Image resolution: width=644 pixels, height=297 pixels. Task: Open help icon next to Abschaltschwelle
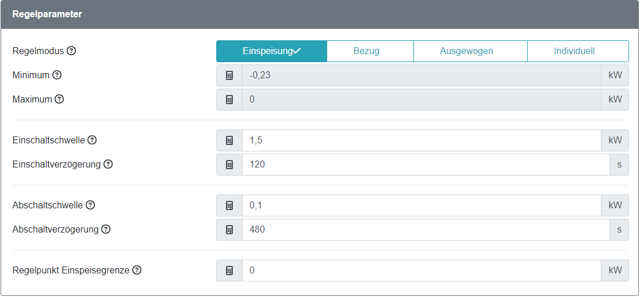(90, 205)
